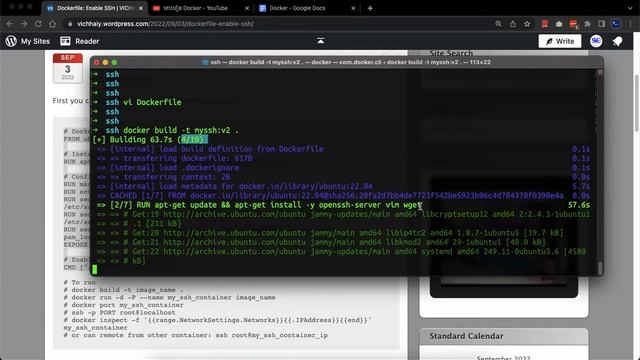640x360 pixels.
Task: Close the YouTube tab
Action: click(247, 8)
